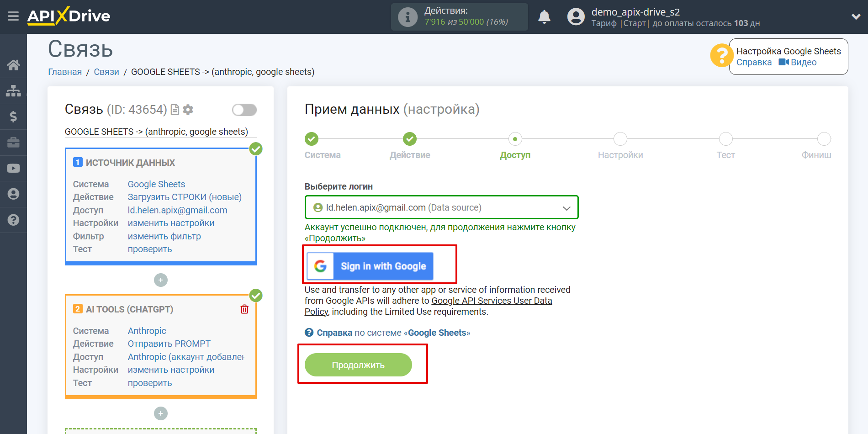The height and width of the screenshot is (434, 868).
Task: Open the login selection dropdown
Action: tap(441, 207)
